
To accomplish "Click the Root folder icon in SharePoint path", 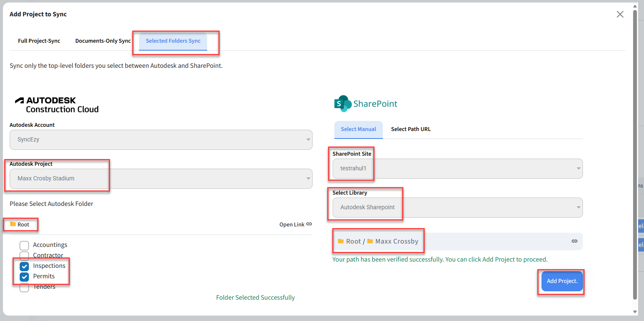I will [341, 241].
